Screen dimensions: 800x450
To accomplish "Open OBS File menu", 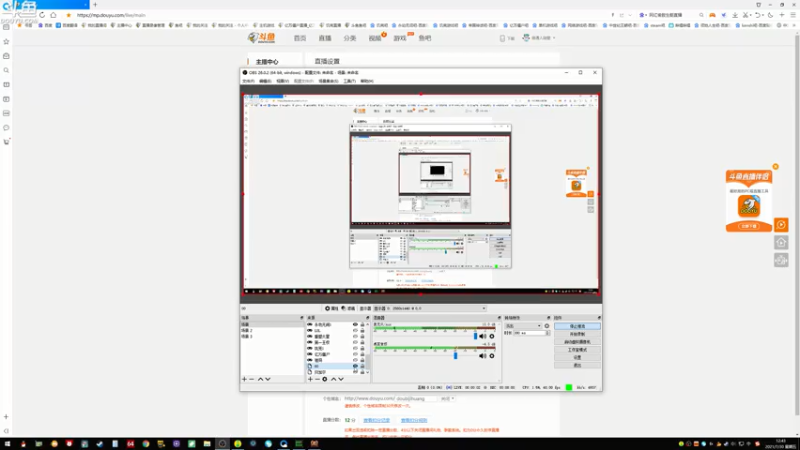I will point(248,81).
